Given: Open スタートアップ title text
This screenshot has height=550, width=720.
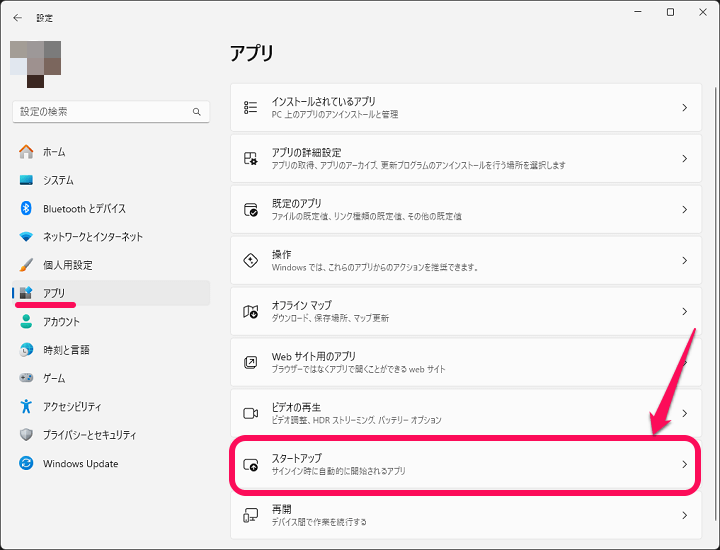Looking at the screenshot, I should pos(297,458).
